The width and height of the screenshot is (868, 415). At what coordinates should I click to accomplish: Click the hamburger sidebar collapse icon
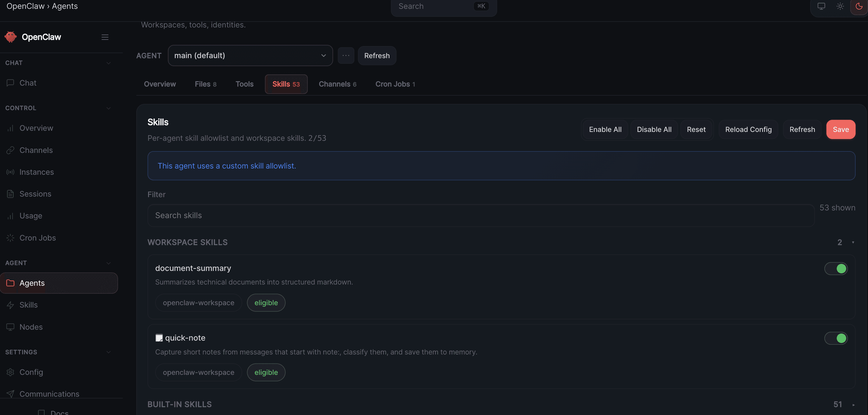click(105, 37)
